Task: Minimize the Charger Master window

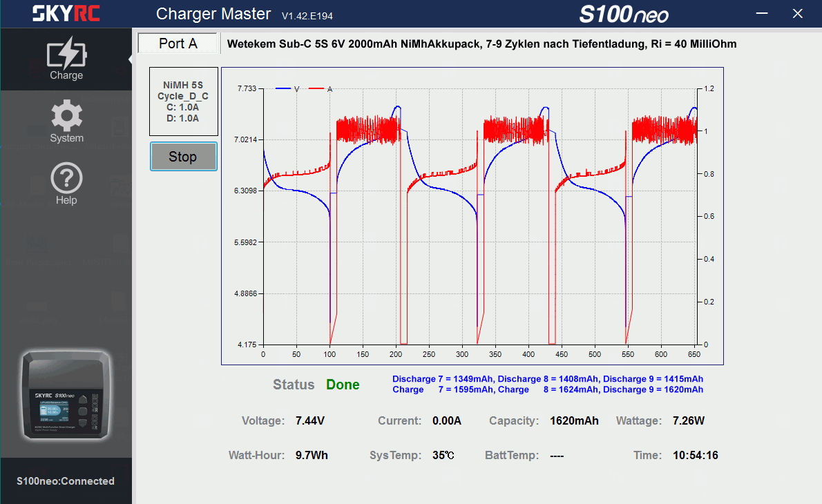Action: [763, 13]
